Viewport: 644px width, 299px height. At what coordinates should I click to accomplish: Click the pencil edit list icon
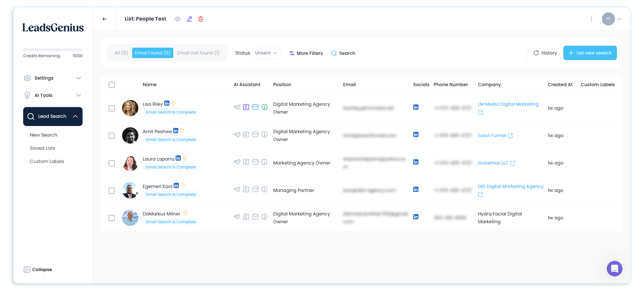[189, 19]
